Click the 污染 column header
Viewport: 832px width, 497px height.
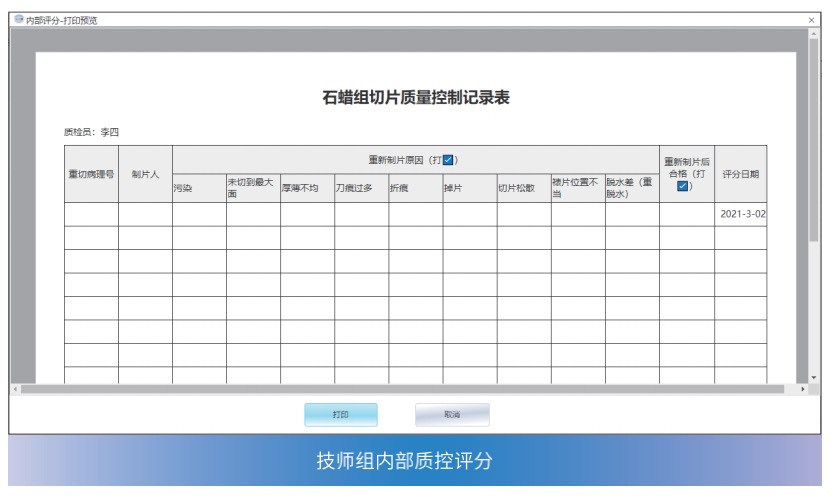(200, 188)
